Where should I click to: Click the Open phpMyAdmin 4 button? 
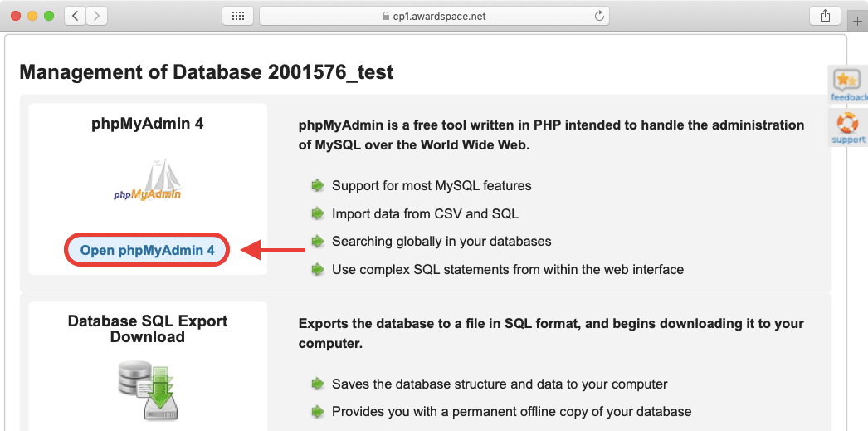147,250
